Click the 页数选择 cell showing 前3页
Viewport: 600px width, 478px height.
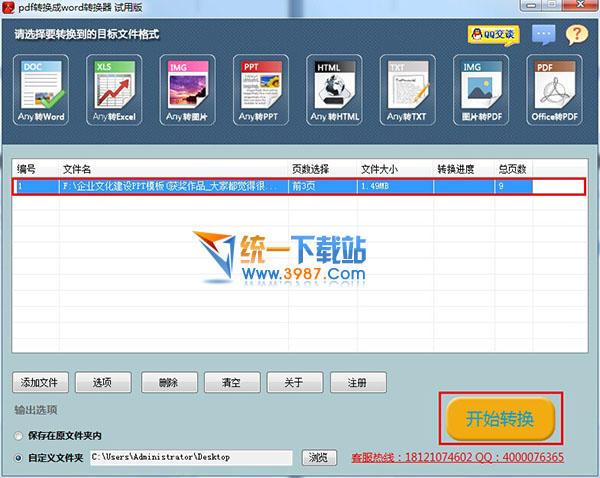[x=320, y=186]
